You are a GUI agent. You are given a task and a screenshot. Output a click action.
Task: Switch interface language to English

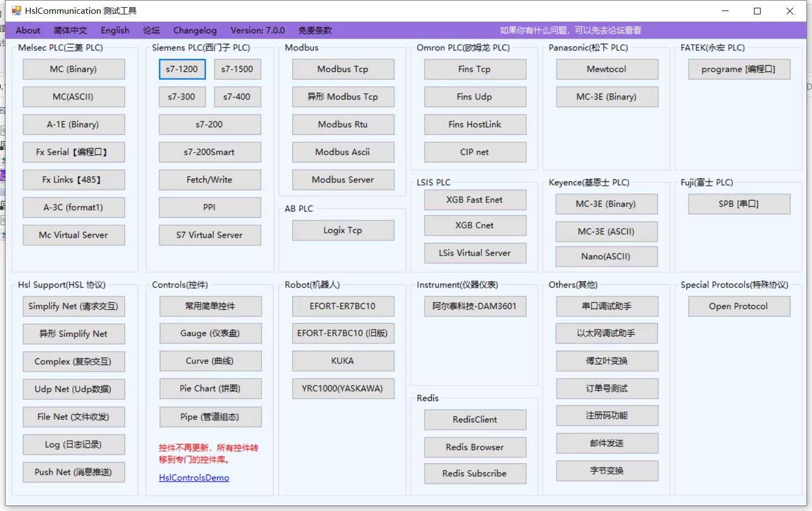[114, 30]
